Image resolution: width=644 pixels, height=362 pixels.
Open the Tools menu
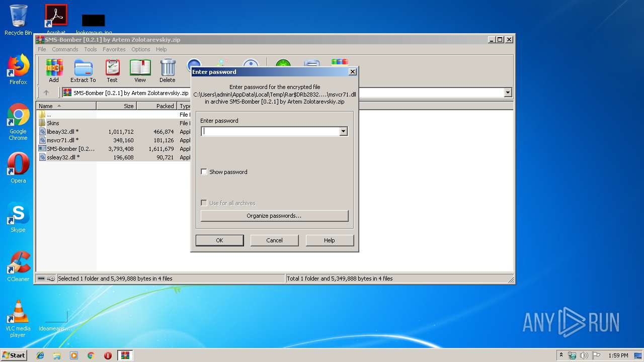[91, 49]
